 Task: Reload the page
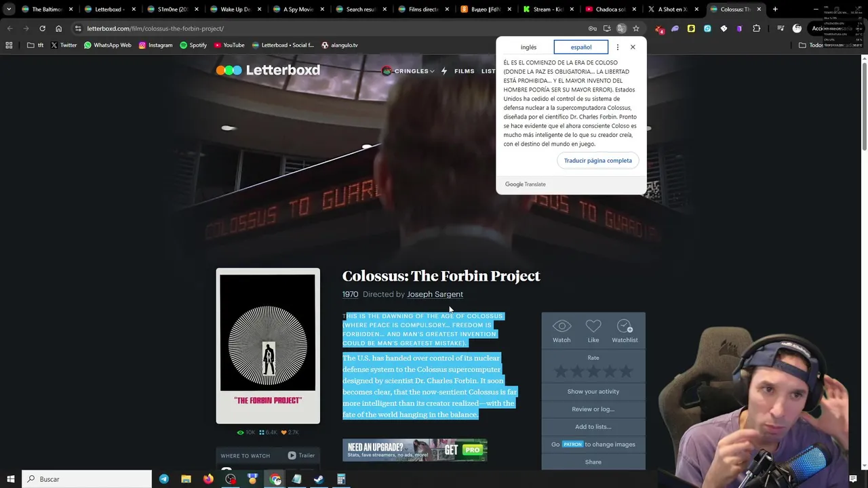pyautogui.click(x=42, y=28)
